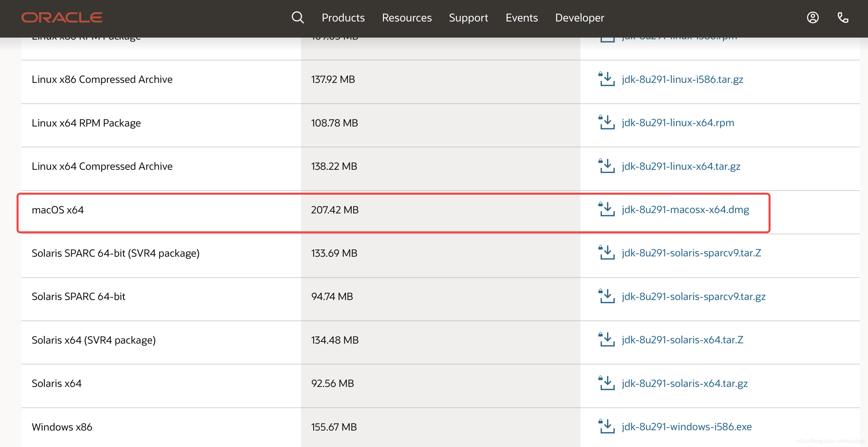Download jdk-8u291-macosx-x64.dmg link
This screenshot has width=868, height=447.
click(x=685, y=210)
